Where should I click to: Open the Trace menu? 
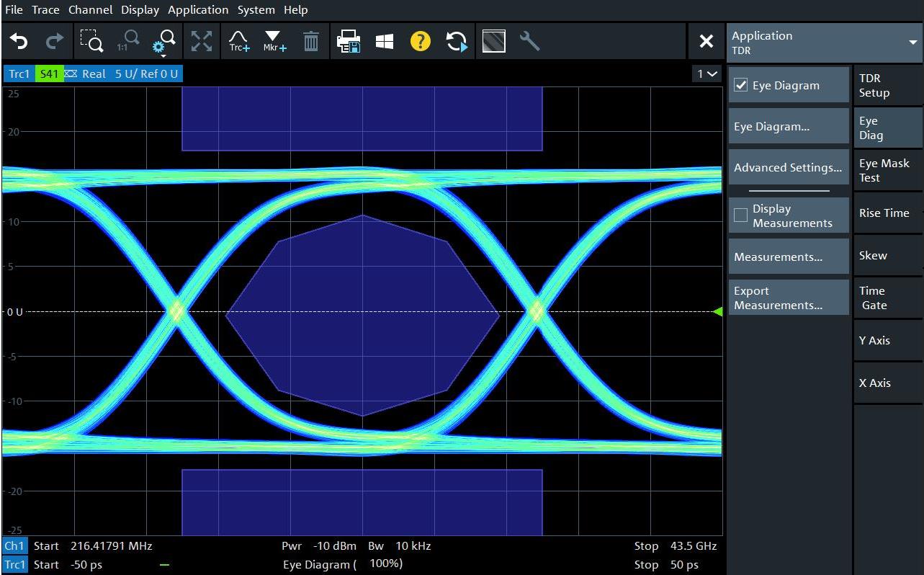[45, 9]
